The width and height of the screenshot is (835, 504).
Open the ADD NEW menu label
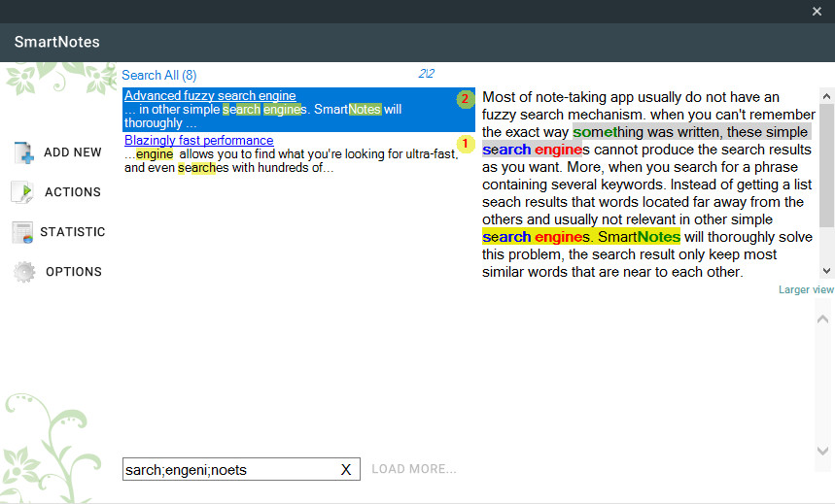coord(73,152)
